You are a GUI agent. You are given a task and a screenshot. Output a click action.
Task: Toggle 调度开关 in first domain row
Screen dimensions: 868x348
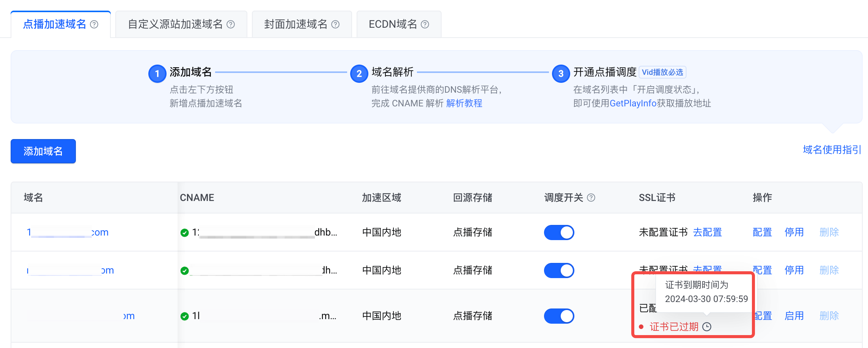click(x=559, y=233)
